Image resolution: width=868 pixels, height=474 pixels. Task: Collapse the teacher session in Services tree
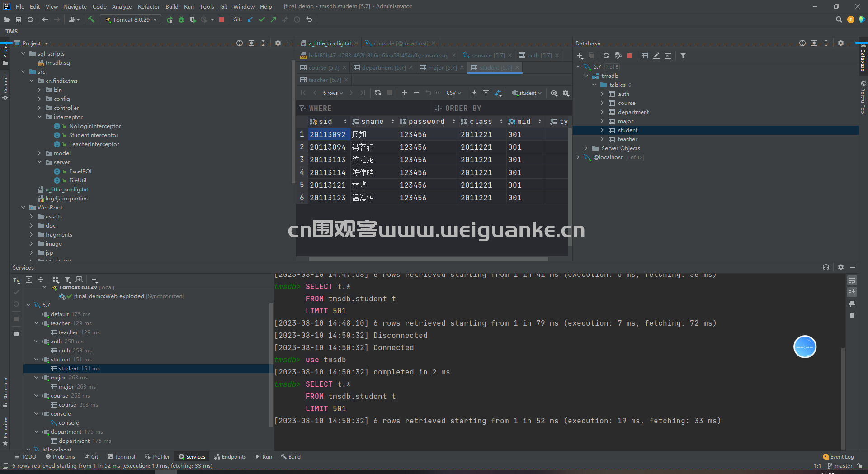[x=37, y=323]
